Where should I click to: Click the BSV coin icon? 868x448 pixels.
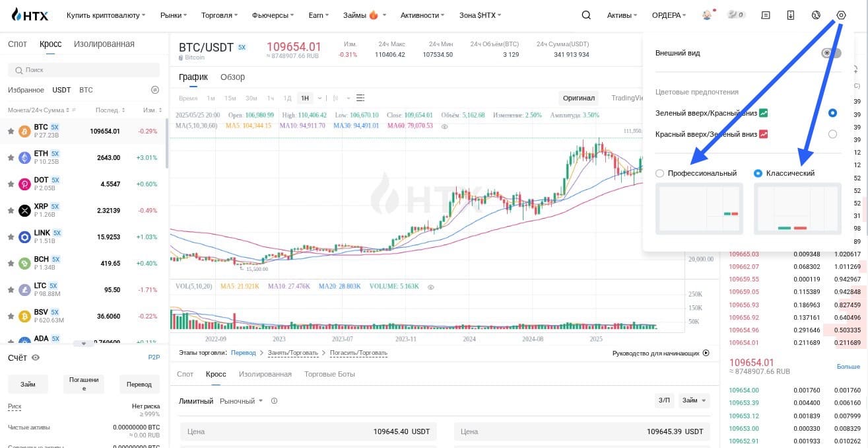24,316
